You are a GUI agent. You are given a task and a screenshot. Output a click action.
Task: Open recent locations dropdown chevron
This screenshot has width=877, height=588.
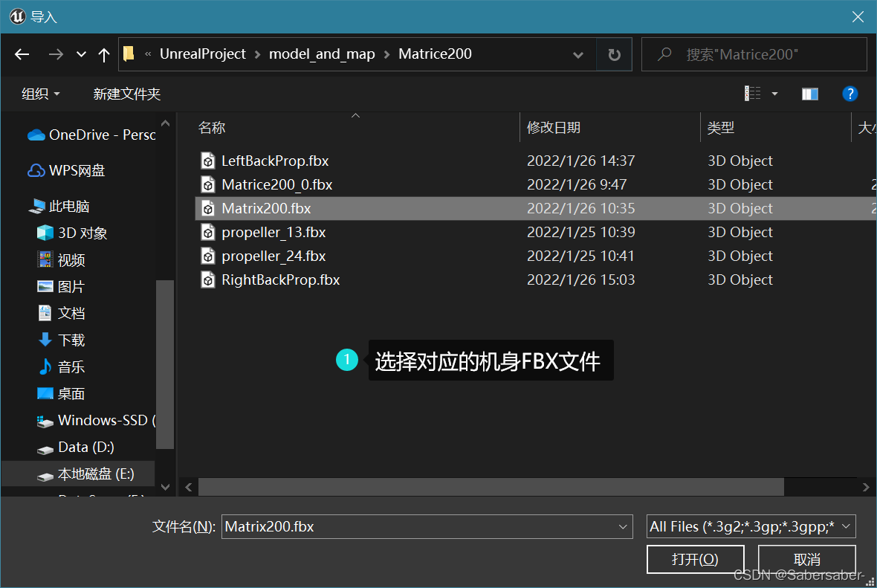tap(81, 54)
